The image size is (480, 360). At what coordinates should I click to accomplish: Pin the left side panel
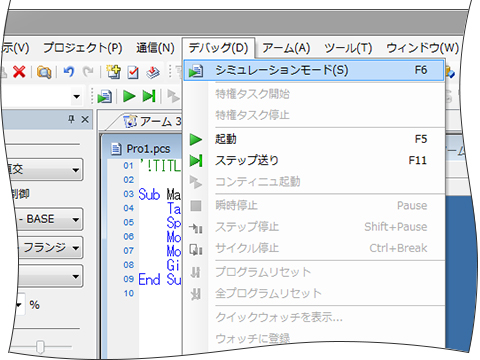(x=71, y=119)
